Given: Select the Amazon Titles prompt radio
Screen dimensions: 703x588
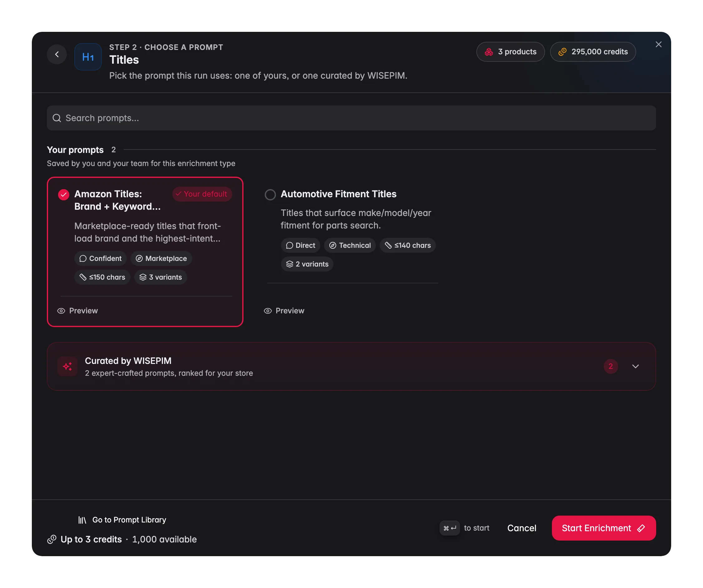Looking at the screenshot, I should coord(64,195).
